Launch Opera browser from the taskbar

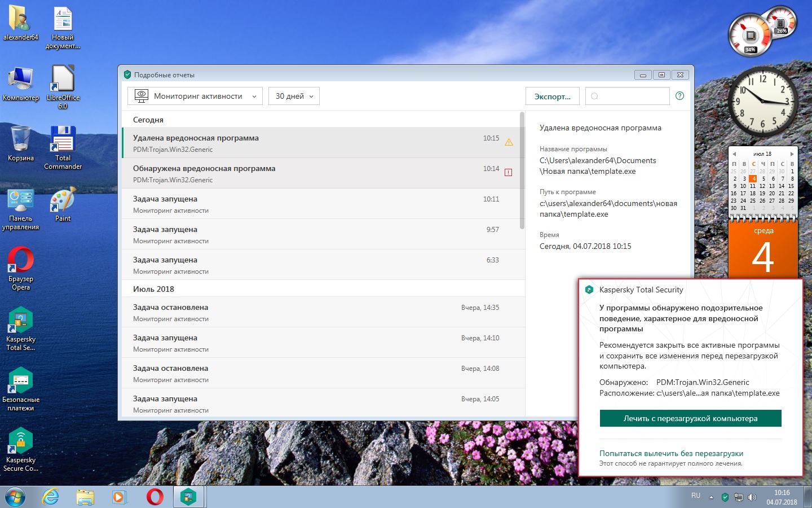pos(155,497)
